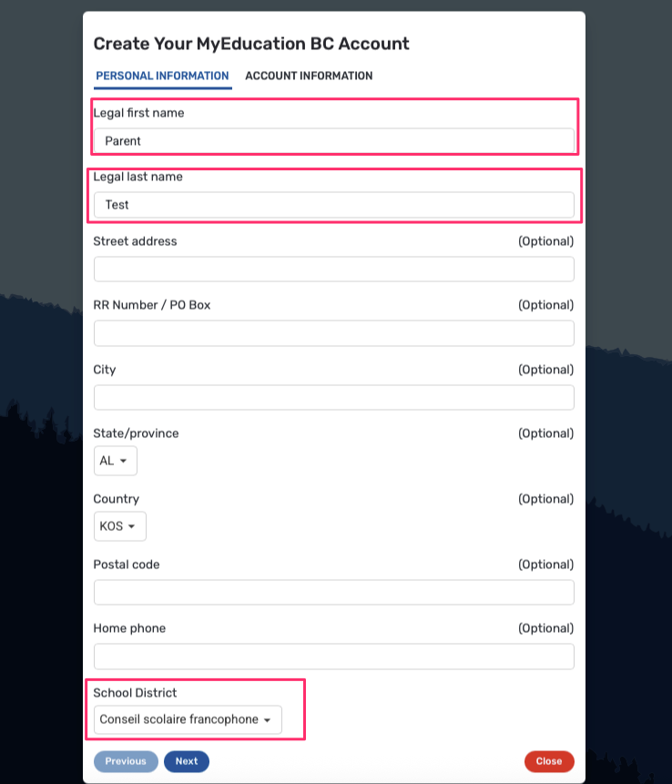Click the State/province dropdown arrow icon
This screenshot has height=784, width=672.
coord(124,462)
